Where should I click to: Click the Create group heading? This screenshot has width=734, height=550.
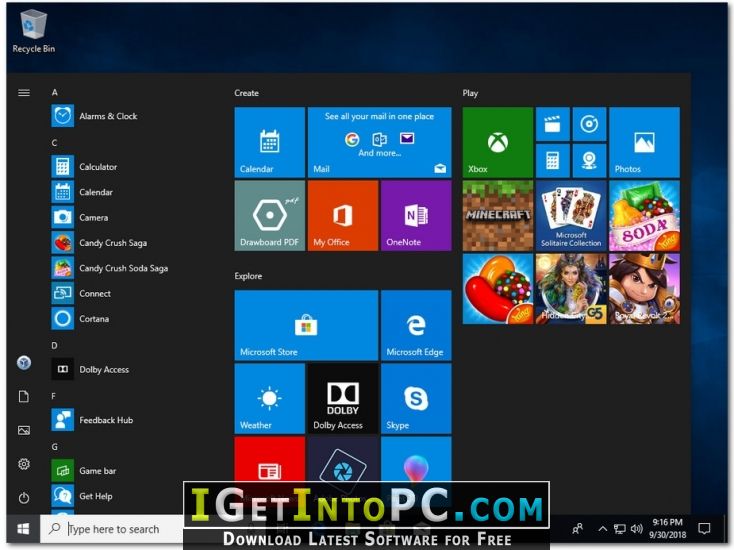(246, 93)
